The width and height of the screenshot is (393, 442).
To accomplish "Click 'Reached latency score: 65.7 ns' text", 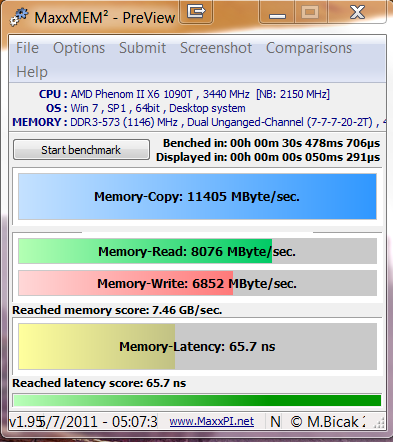I will 99,383.
